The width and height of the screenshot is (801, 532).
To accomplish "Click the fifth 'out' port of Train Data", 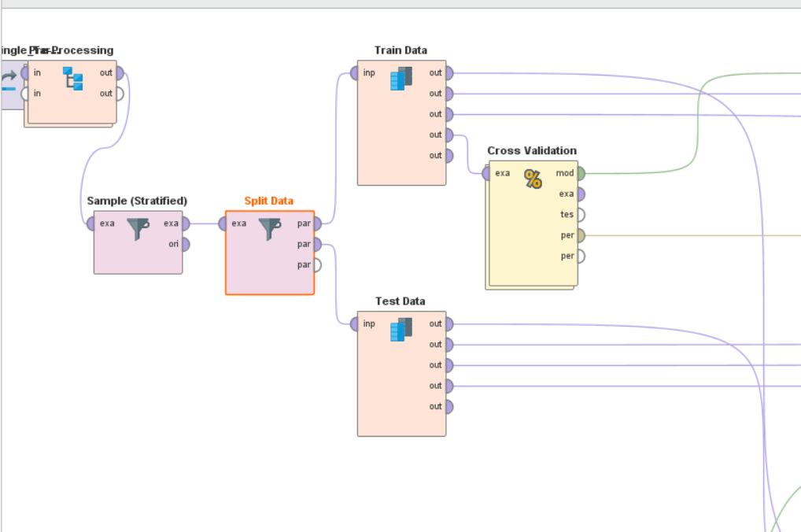I will point(449,155).
